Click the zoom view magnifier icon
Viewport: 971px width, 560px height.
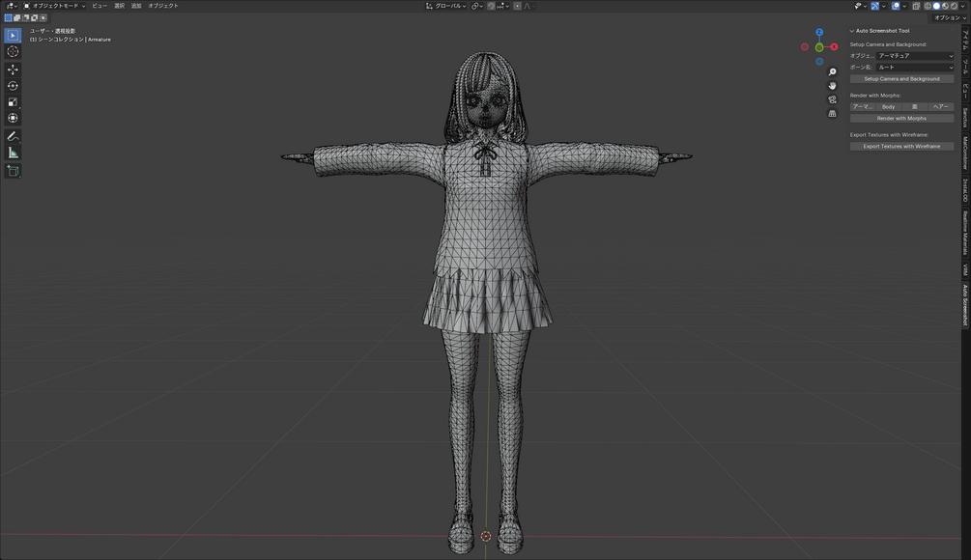coord(832,71)
